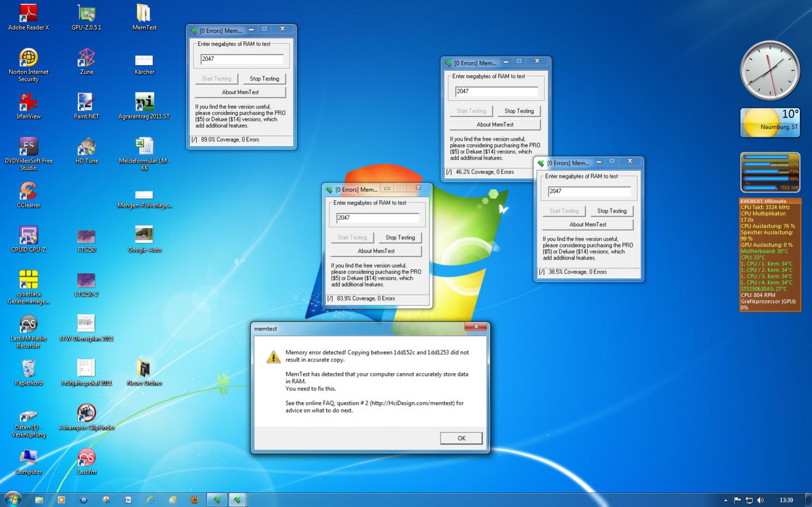812x507 pixels.
Task: Select the DVDVideoSoft Free Studio shortcut
Action: tap(29, 154)
